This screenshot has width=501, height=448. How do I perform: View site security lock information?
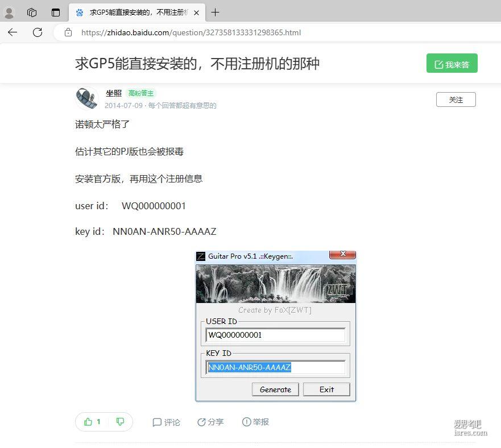point(68,32)
